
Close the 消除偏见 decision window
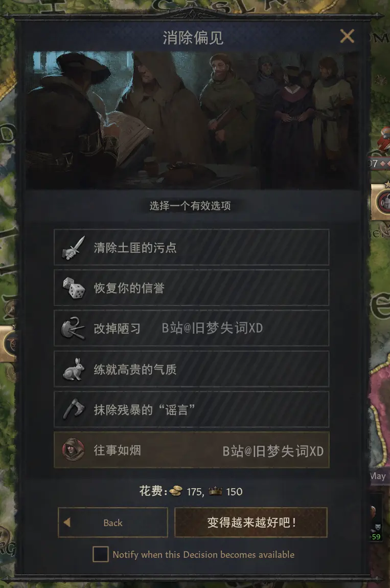point(347,36)
